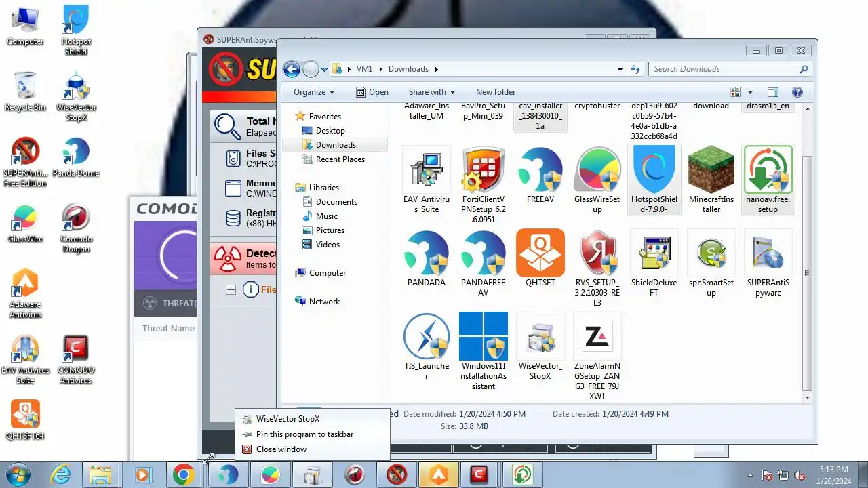Click the Search Downloads field

tap(730, 69)
